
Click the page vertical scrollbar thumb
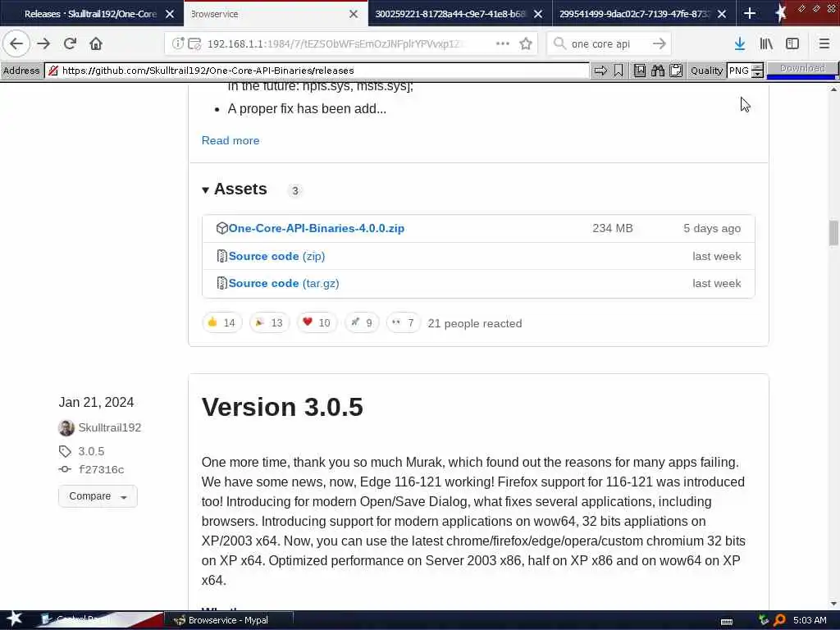[833, 232]
